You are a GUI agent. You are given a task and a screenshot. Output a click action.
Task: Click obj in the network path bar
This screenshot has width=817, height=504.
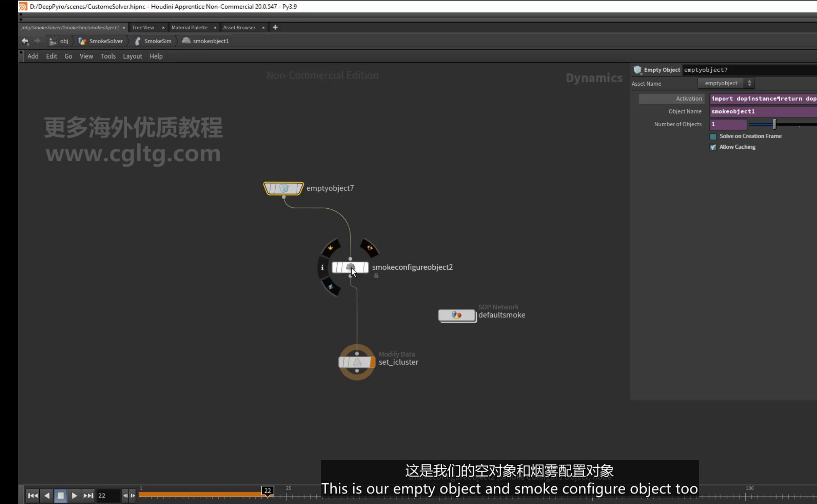(x=59, y=41)
